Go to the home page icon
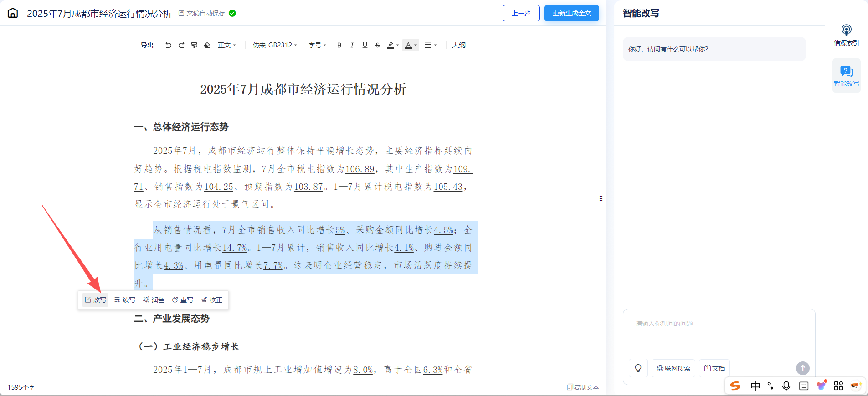Image resolution: width=868 pixels, height=396 pixels. click(13, 13)
